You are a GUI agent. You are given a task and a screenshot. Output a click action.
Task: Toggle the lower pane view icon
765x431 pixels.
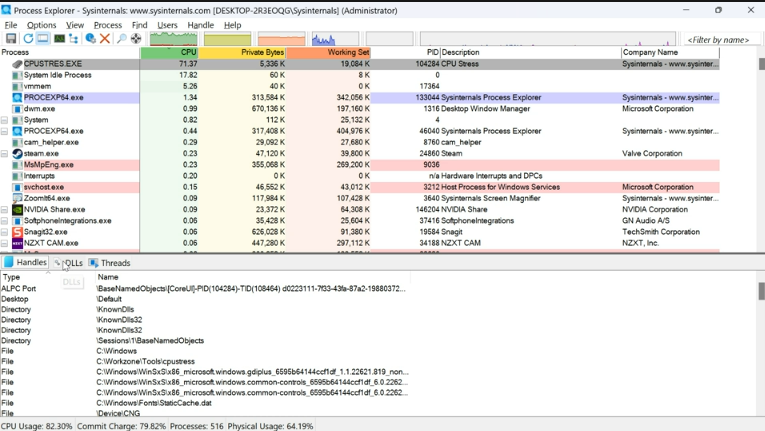point(43,39)
